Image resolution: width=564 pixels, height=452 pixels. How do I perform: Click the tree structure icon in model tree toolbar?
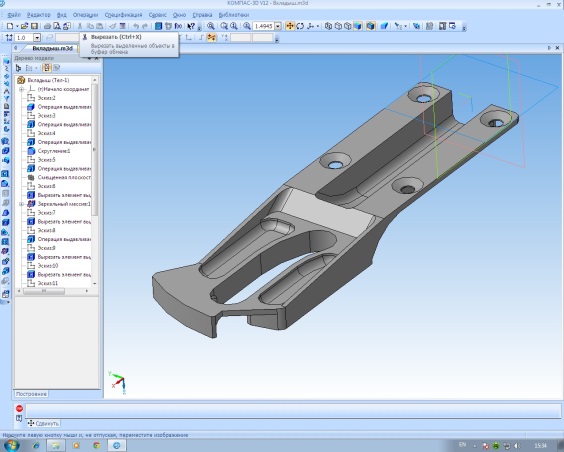click(x=18, y=68)
